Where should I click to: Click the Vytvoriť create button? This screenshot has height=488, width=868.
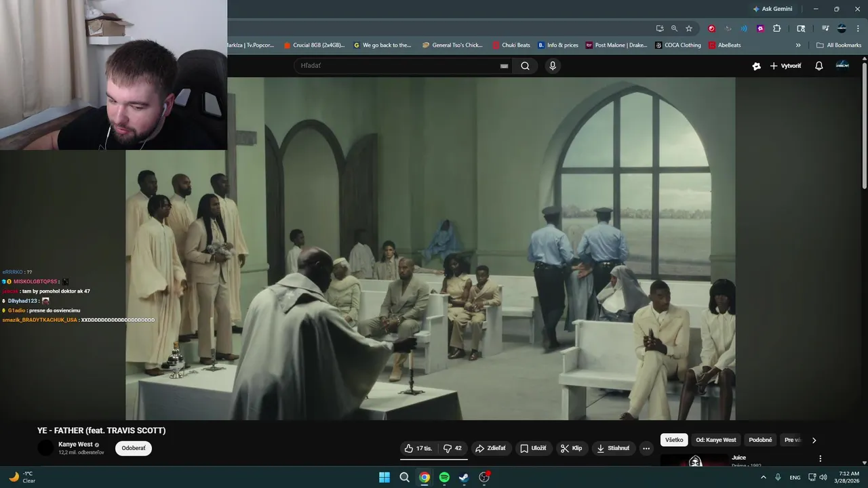(785, 66)
